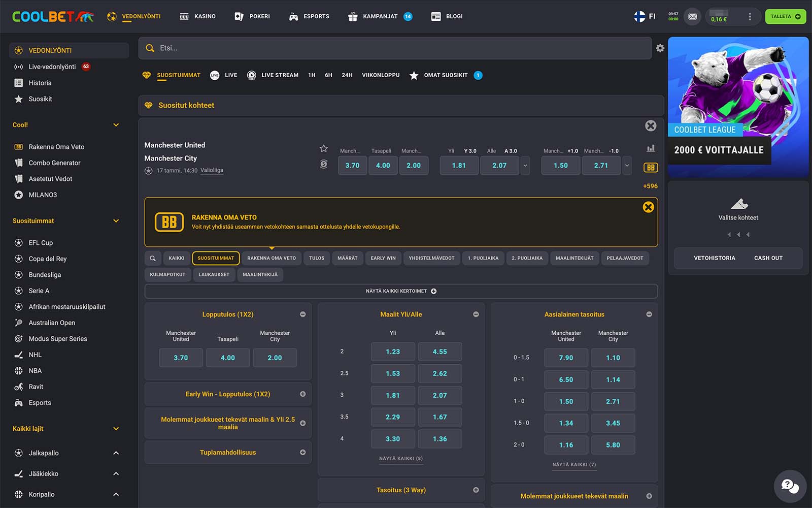Open the live chat support bubble
Image resolution: width=812 pixels, height=508 pixels.
[790, 486]
